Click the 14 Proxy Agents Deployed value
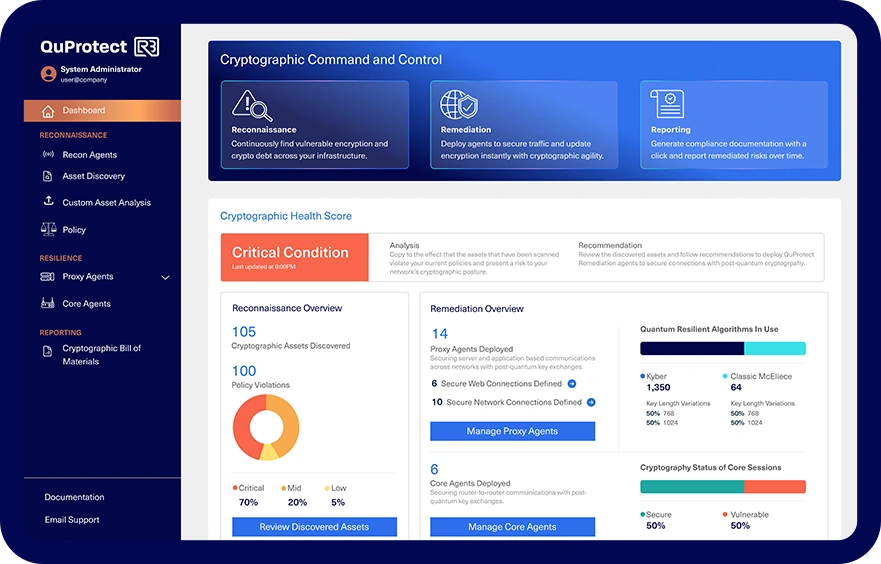 coord(439,334)
